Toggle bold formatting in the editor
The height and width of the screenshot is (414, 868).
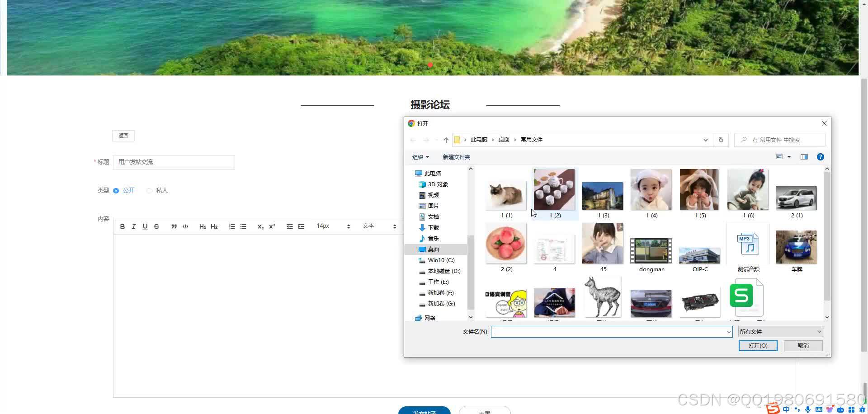click(122, 226)
